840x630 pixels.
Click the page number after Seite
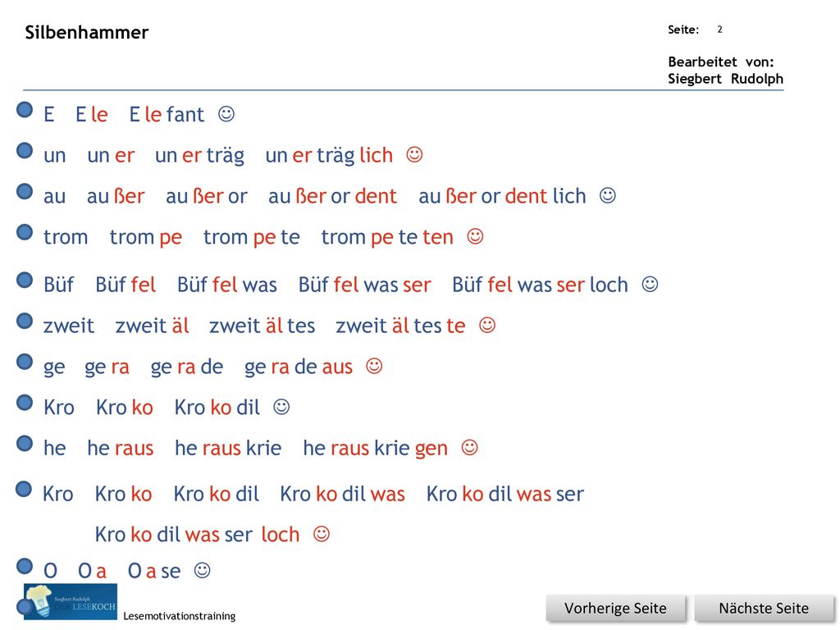coord(720,30)
